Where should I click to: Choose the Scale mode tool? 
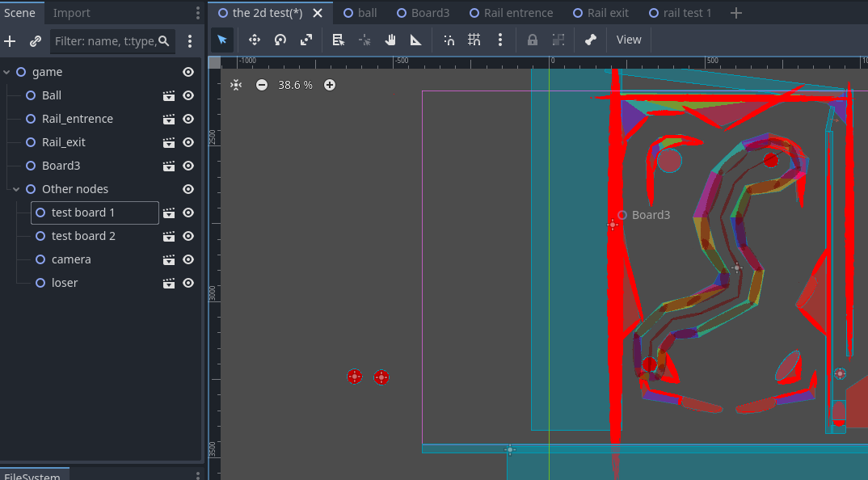306,40
